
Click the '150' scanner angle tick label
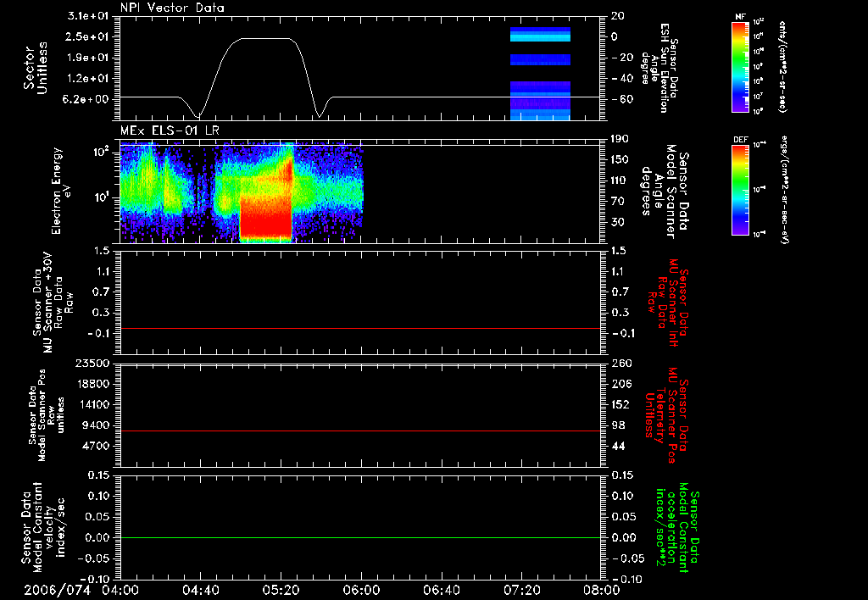[x=620, y=159]
